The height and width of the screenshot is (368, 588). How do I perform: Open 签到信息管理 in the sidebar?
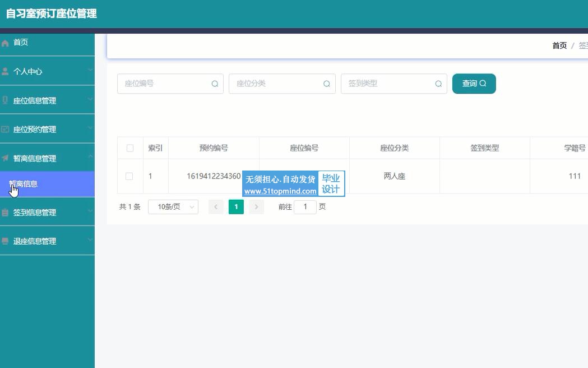point(47,212)
